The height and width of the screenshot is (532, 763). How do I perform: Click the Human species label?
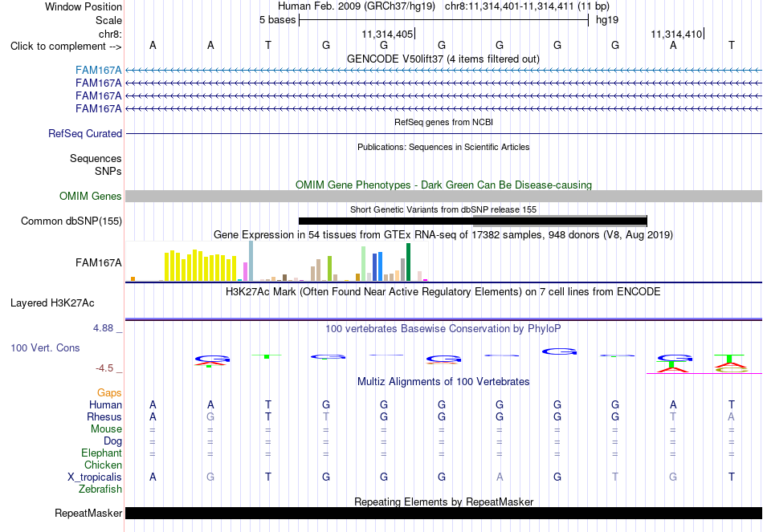(105, 404)
